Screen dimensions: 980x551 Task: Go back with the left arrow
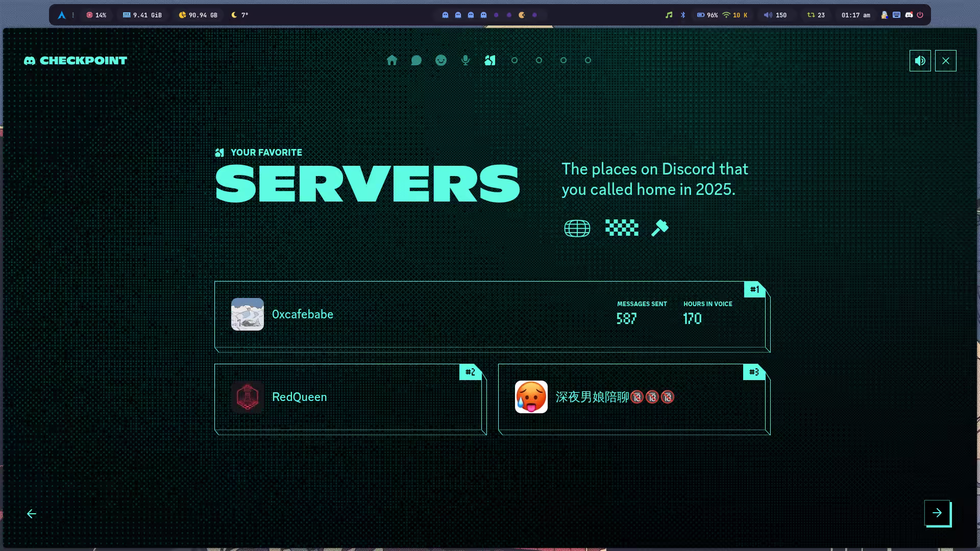32,514
